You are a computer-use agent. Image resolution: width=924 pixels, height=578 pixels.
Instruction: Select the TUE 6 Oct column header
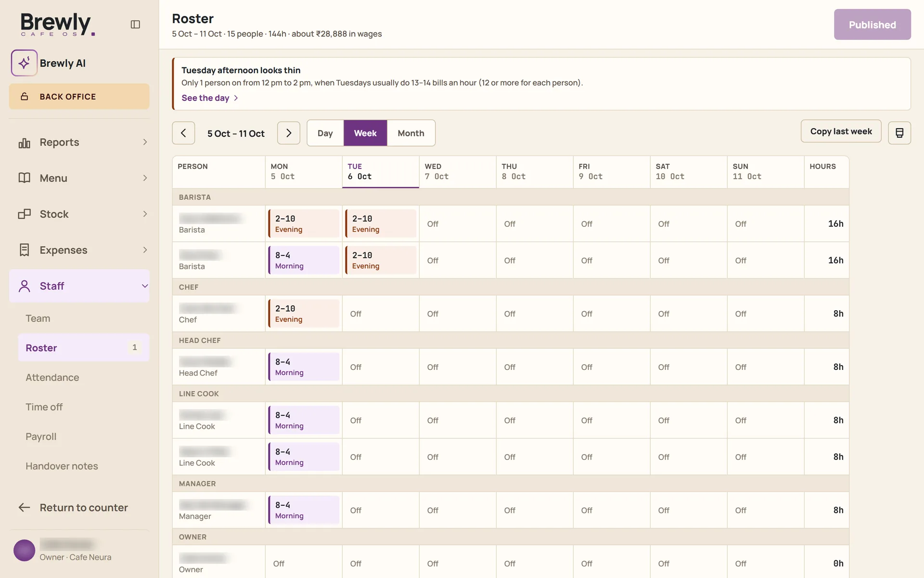coord(381,172)
